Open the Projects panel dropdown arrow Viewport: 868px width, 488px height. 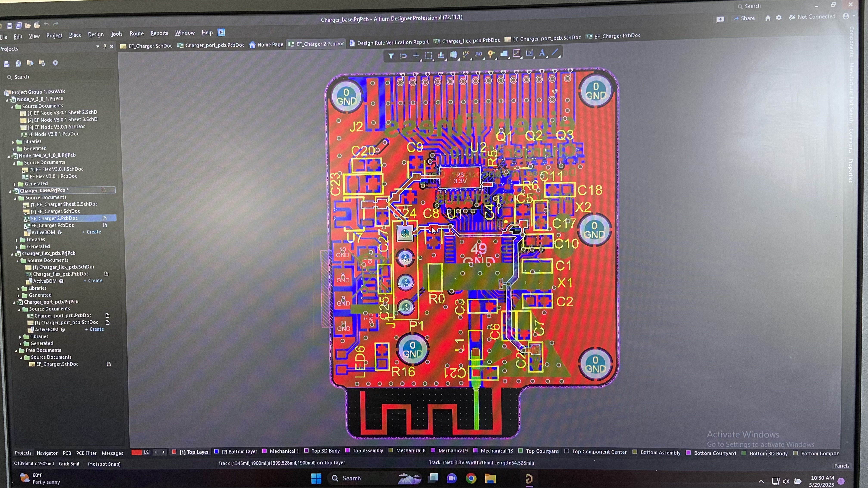tap(98, 47)
